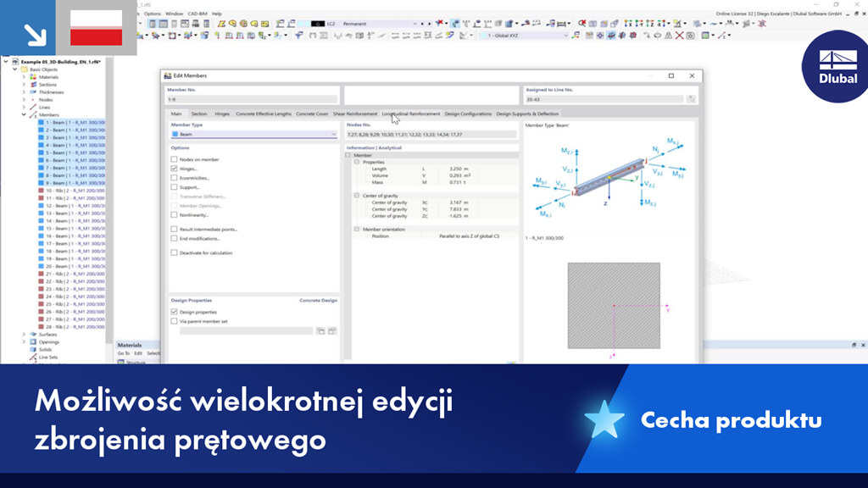Click Go To in Materials panel
The height and width of the screenshot is (488, 868).
click(123, 353)
